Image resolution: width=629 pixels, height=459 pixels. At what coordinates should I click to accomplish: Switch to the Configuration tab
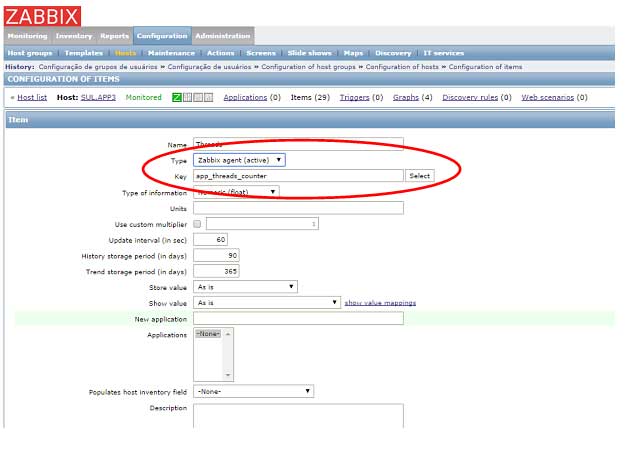pos(162,36)
